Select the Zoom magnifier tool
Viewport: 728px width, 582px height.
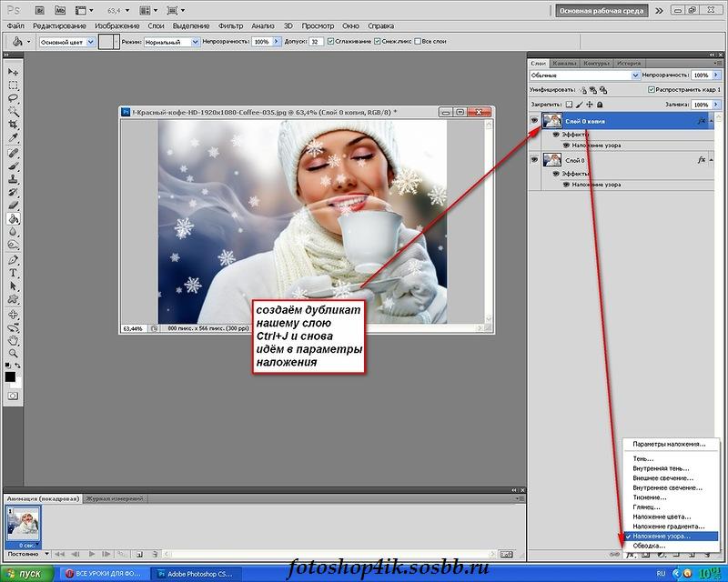pyautogui.click(x=13, y=352)
